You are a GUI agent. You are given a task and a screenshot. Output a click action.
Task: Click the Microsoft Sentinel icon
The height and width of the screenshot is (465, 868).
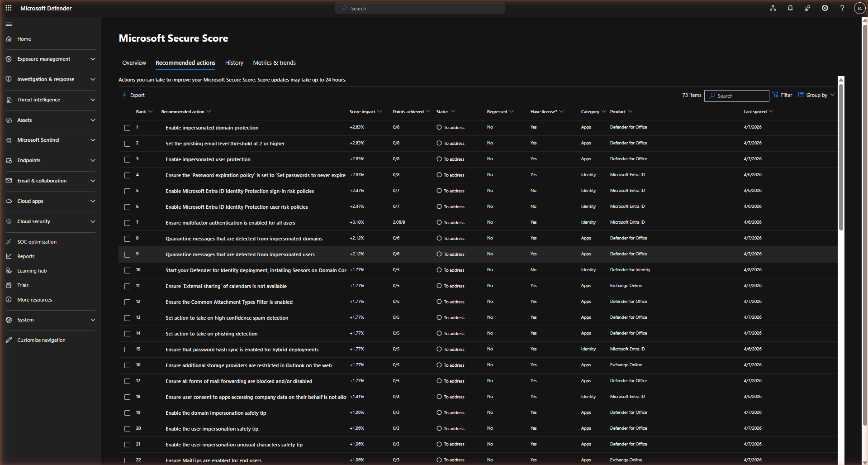(x=9, y=140)
